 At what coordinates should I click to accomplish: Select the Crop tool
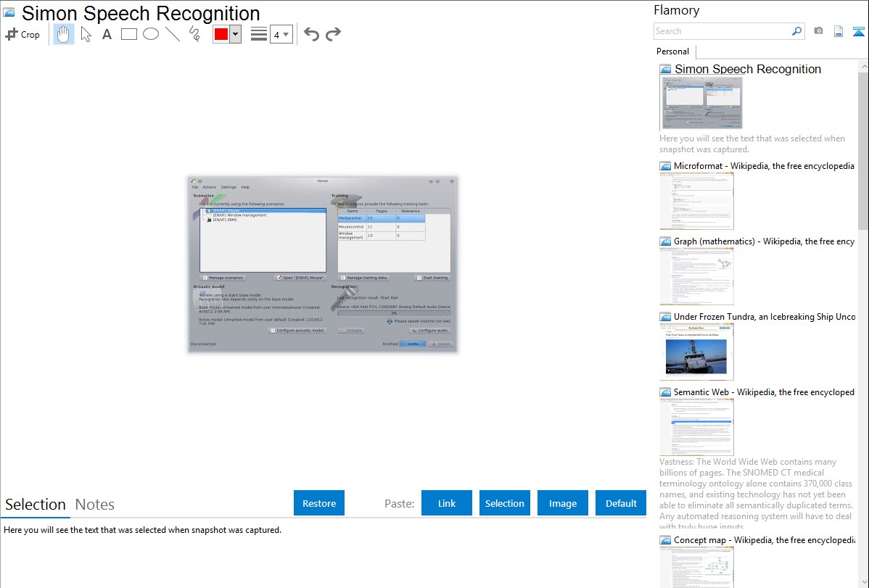click(x=22, y=34)
